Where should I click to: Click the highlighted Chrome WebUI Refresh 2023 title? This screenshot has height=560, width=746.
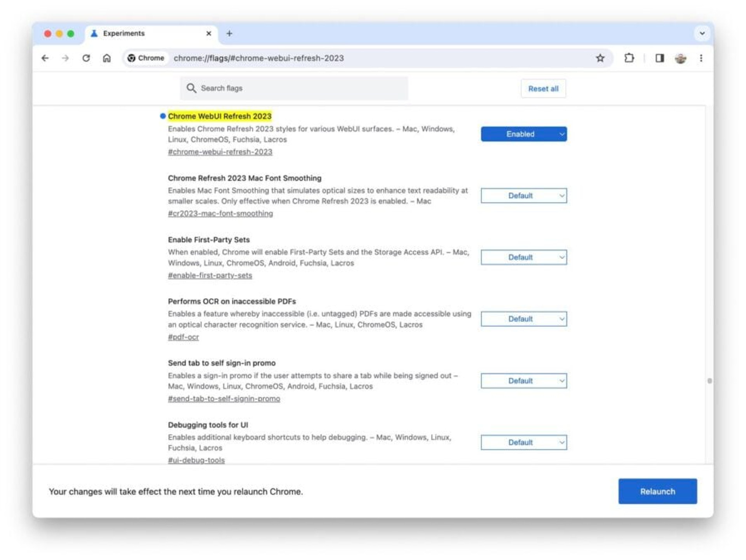point(220,116)
